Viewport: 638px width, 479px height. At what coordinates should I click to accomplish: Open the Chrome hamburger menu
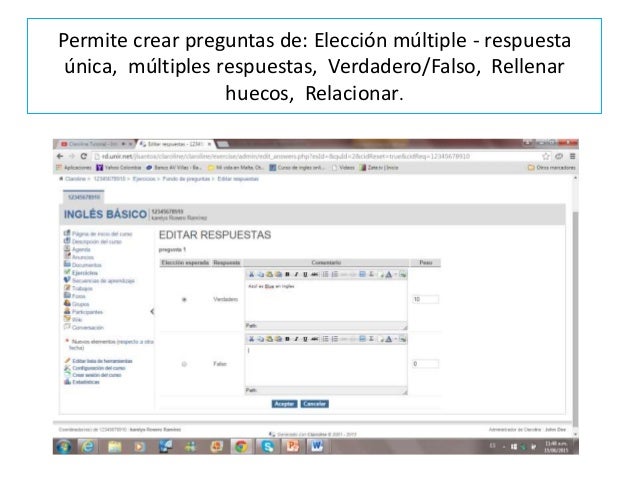tap(572, 156)
